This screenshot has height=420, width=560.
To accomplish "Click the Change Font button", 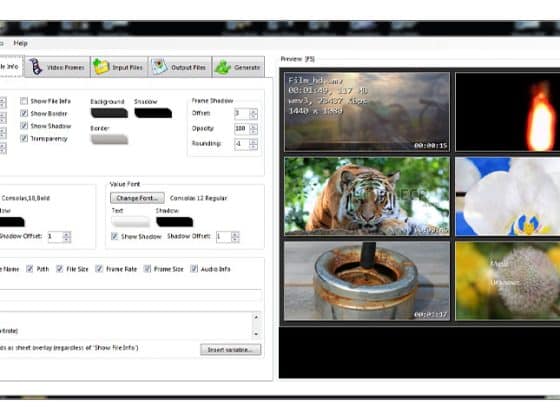I will point(137,198).
